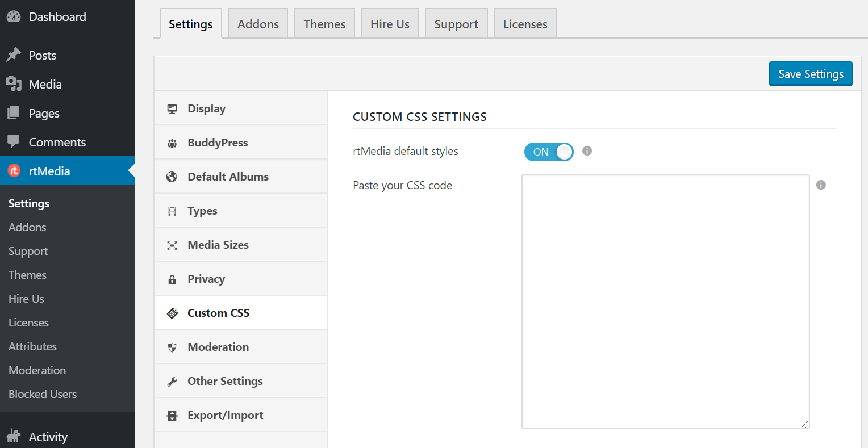Select the Export/Import icon
The height and width of the screenshot is (448, 868).
click(x=172, y=414)
